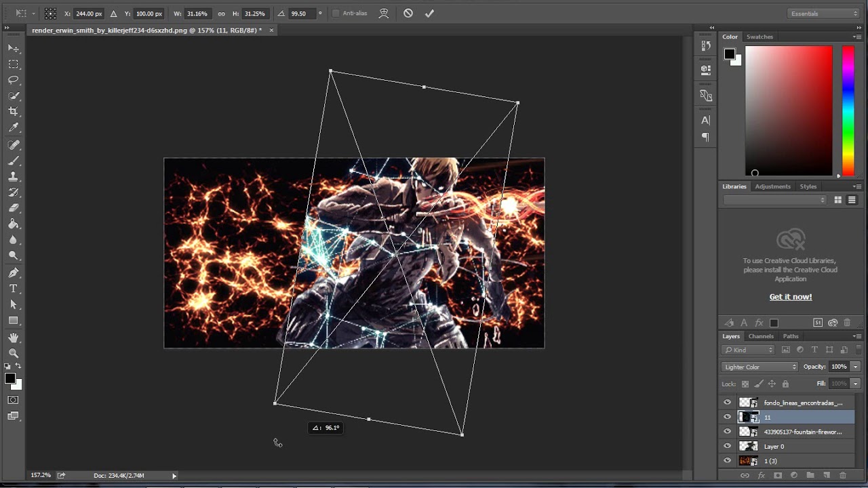Click the Get it now! link
This screenshot has height=488, width=868.
[x=790, y=297]
